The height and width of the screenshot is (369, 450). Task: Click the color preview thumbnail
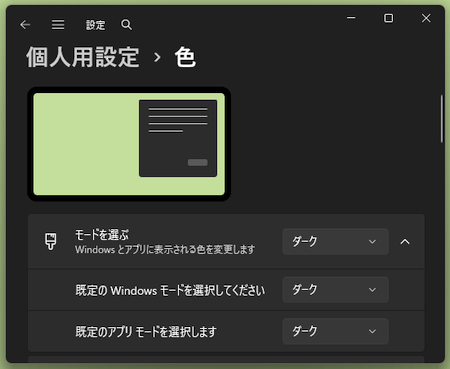[129, 144]
